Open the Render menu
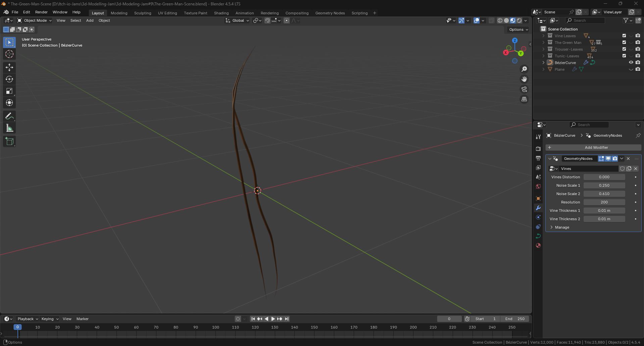 pos(41,12)
